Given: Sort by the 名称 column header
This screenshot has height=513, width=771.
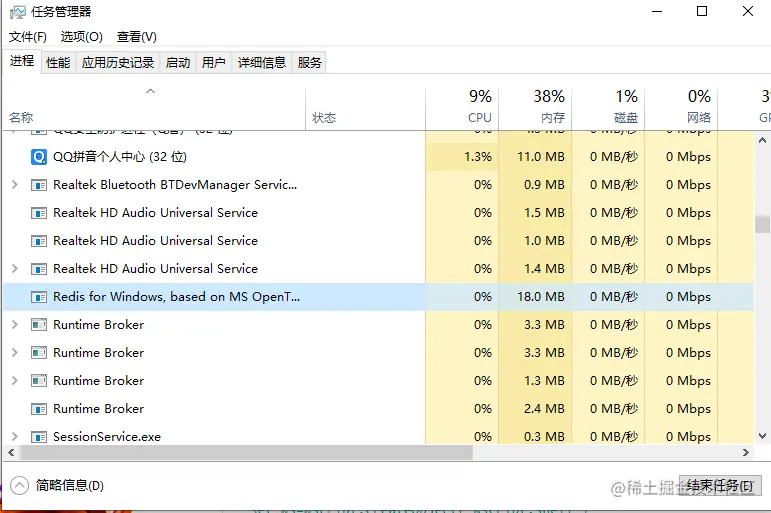Looking at the screenshot, I should click(x=154, y=109).
